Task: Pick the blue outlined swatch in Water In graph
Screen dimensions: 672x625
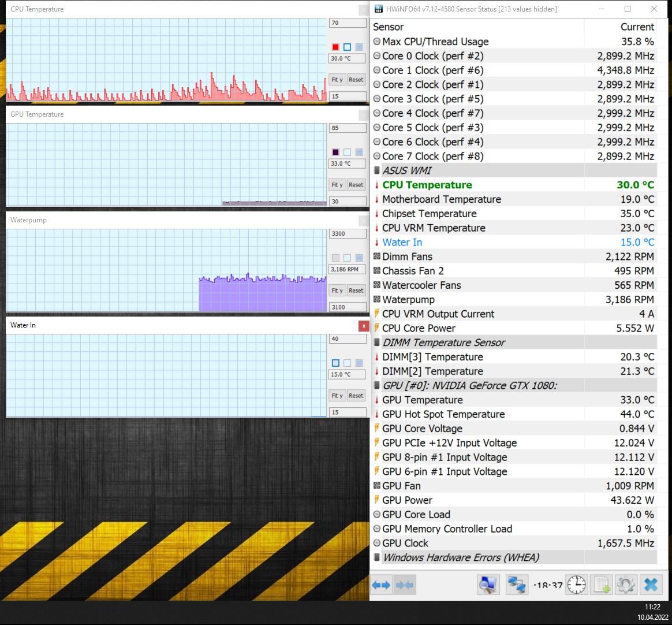Action: pyautogui.click(x=335, y=363)
